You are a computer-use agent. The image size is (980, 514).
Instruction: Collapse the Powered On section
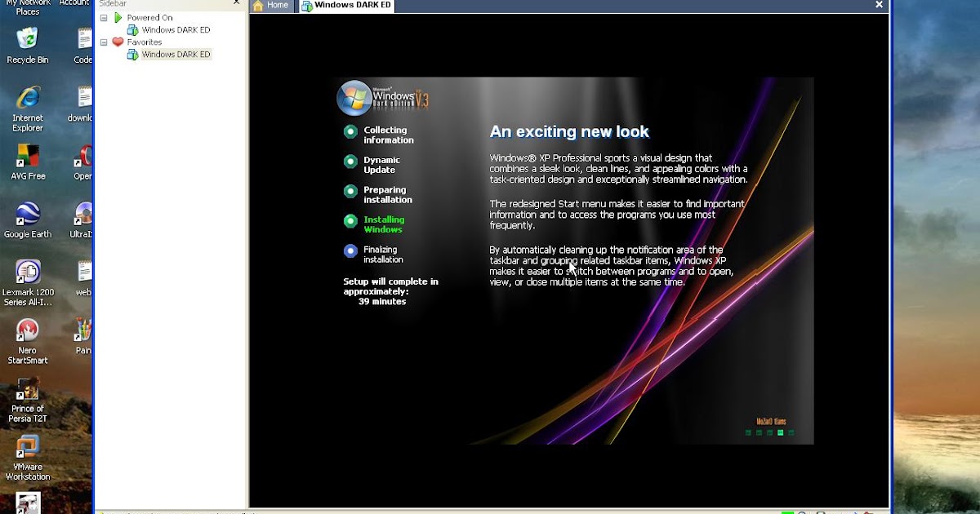coord(105,17)
